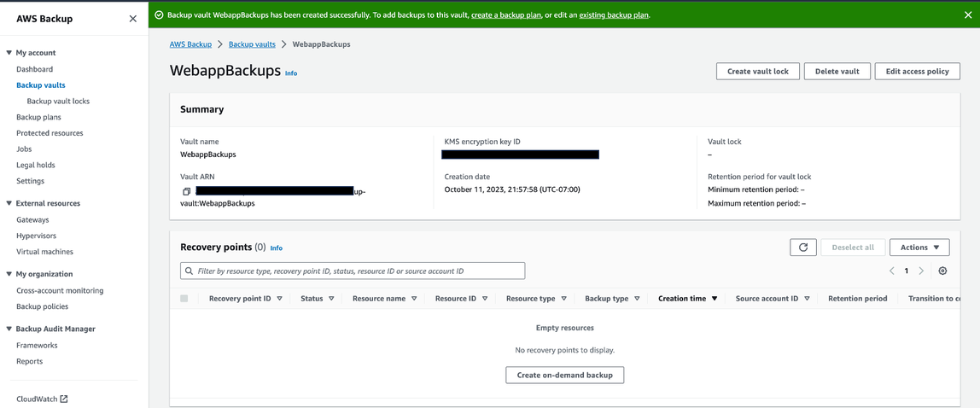The width and height of the screenshot is (980, 408).
Task: Click Info link beside Recovery points
Action: point(277,248)
